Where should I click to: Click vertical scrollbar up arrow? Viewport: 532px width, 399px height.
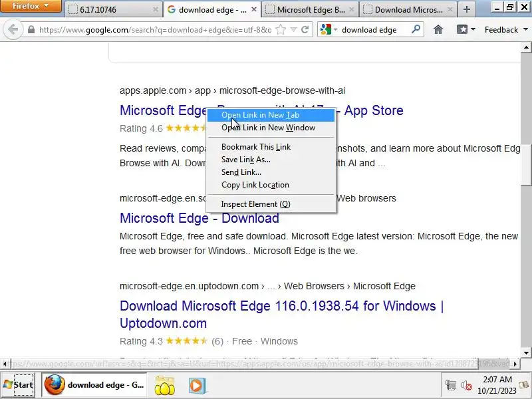click(526, 47)
